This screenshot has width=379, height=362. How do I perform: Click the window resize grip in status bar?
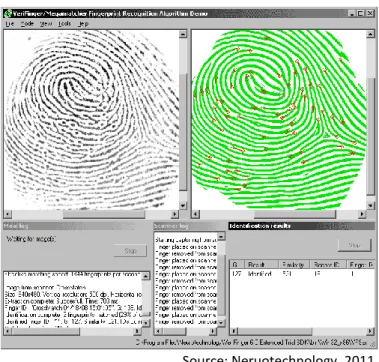[372, 343]
